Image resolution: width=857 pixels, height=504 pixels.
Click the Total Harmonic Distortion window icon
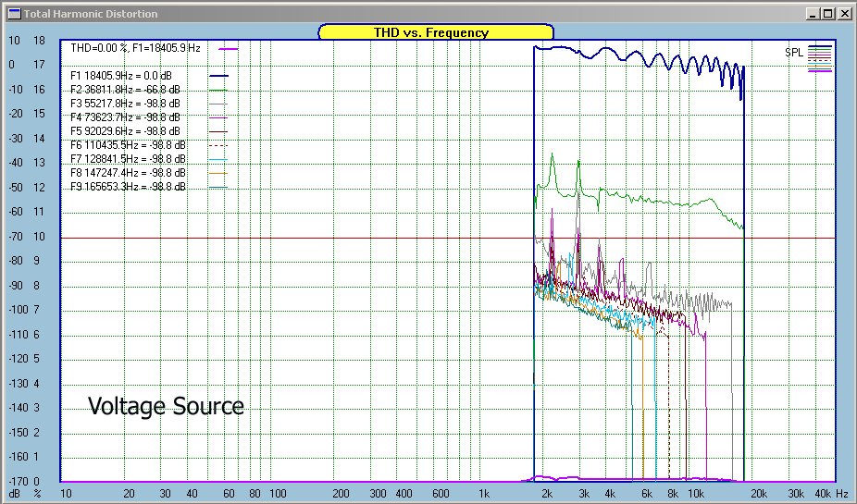coord(14,14)
